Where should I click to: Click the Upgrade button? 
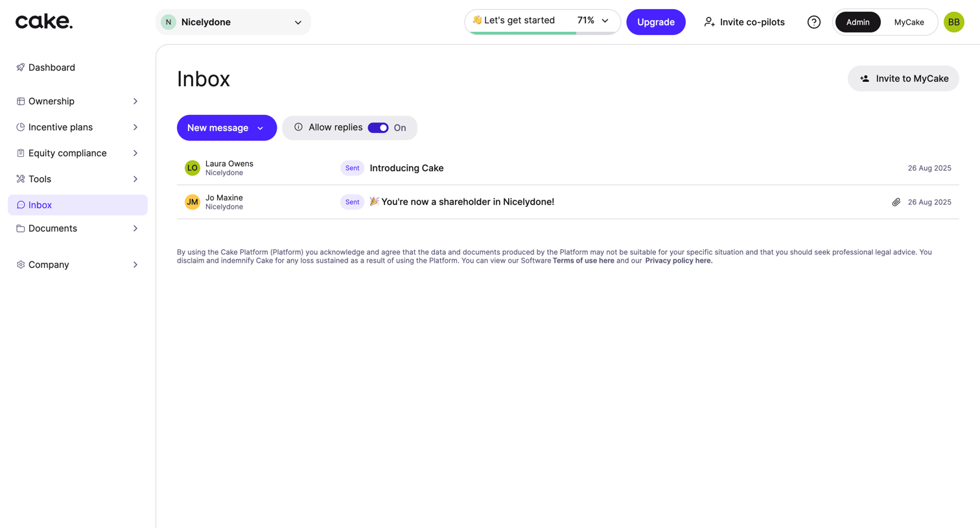point(656,22)
